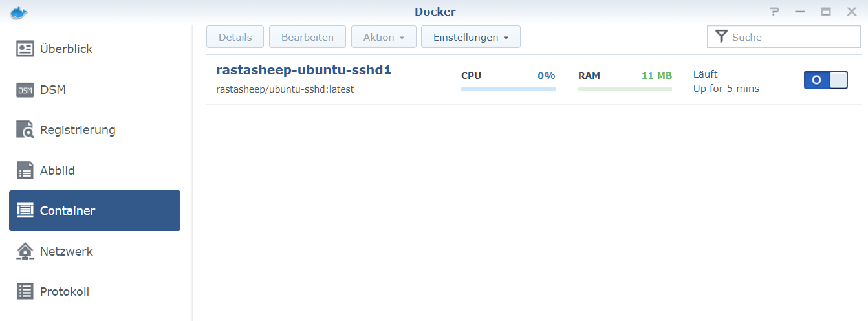
Task: Click the 11 MB RAM value
Action: tap(656, 76)
